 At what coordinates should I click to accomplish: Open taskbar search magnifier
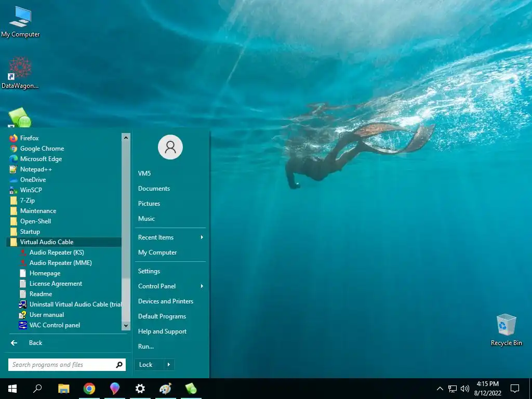(37, 389)
